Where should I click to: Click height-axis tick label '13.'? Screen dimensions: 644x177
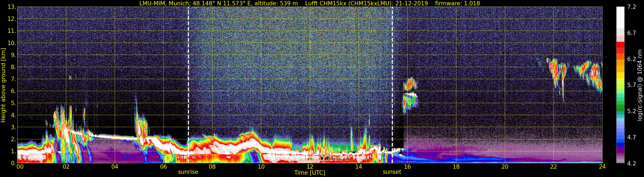coord(12,7)
